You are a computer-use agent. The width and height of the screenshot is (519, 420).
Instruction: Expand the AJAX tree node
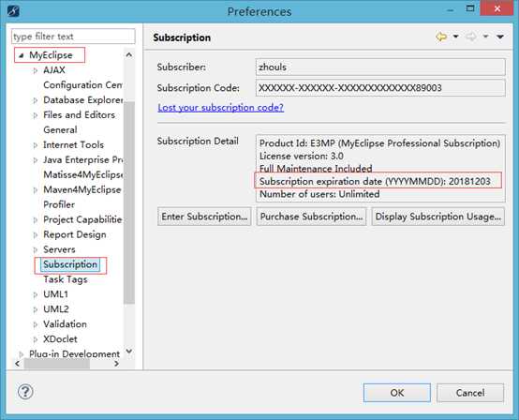[36, 70]
